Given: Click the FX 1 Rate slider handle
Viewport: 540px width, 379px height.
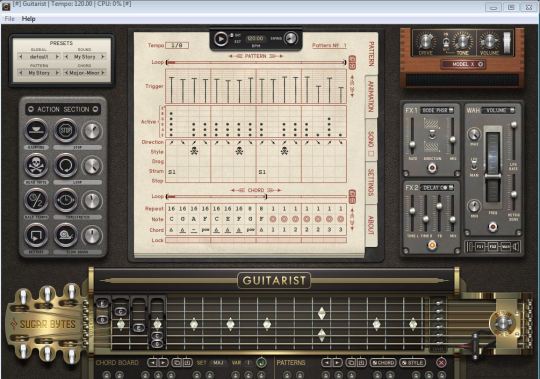Looking at the screenshot, I should tap(412, 145).
